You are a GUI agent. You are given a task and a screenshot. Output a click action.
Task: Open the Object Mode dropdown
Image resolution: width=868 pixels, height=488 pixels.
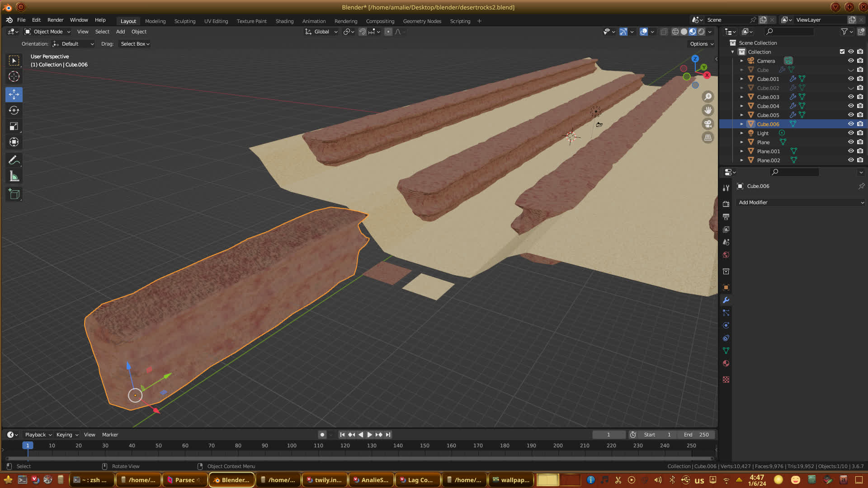[47, 32]
